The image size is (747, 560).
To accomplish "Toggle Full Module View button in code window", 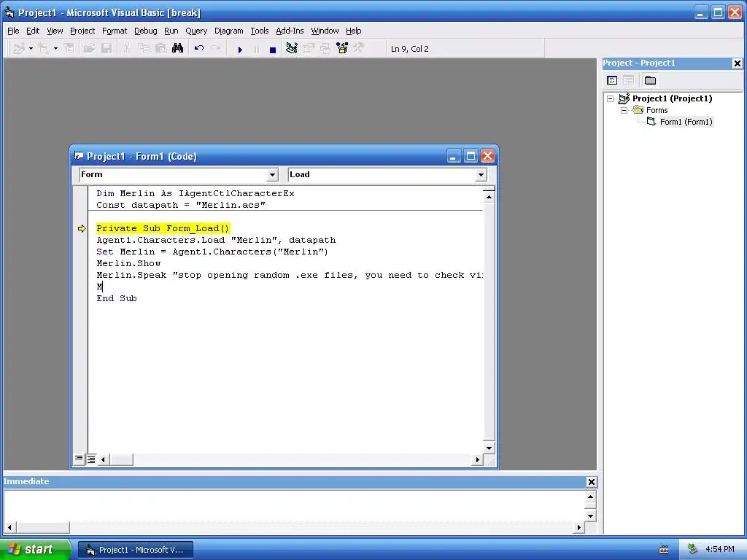I will point(90,459).
